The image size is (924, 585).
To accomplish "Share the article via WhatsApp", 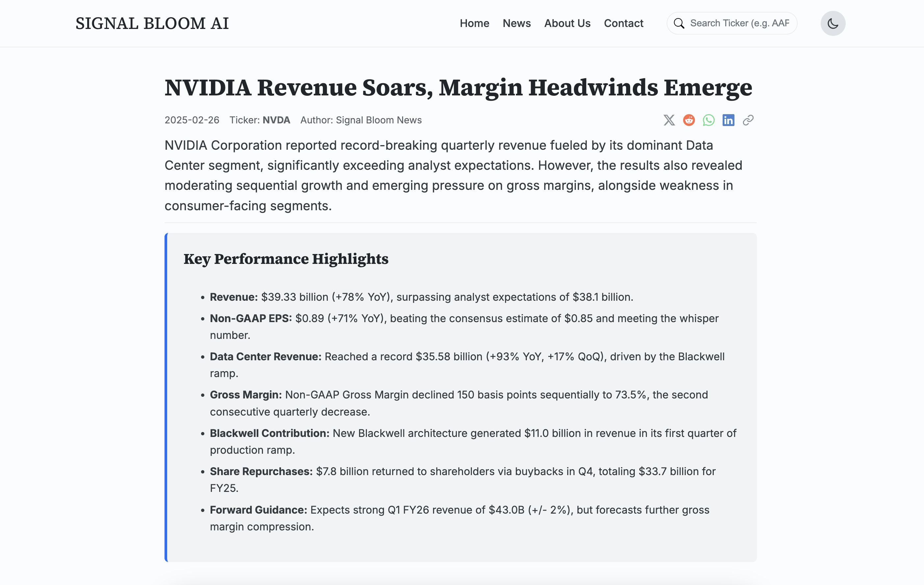I will click(x=708, y=120).
